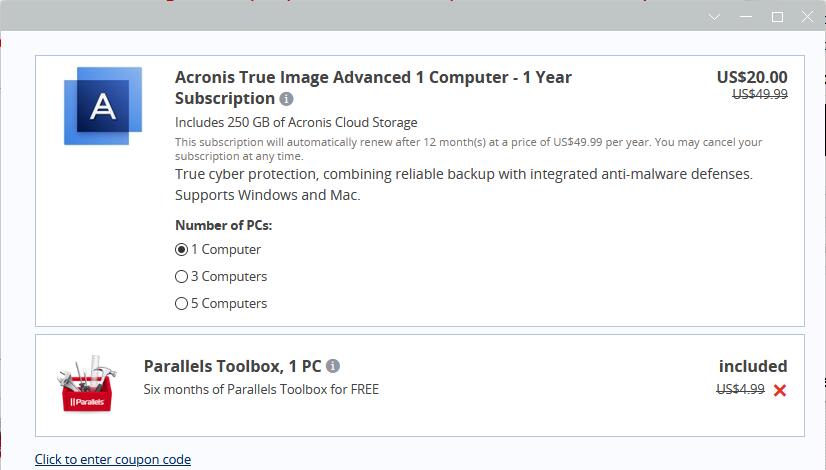Click to enter coupon code link
The image size is (826, 470).
coord(113,459)
